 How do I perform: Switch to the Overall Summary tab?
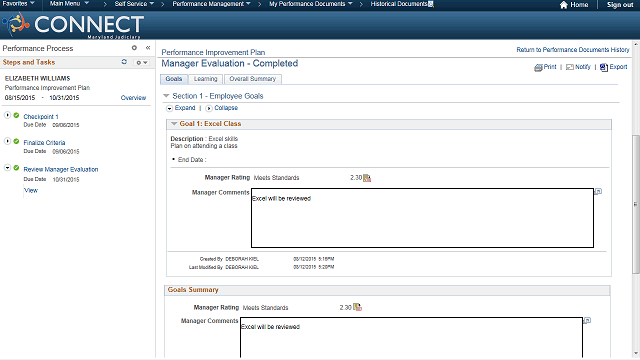coord(253,79)
